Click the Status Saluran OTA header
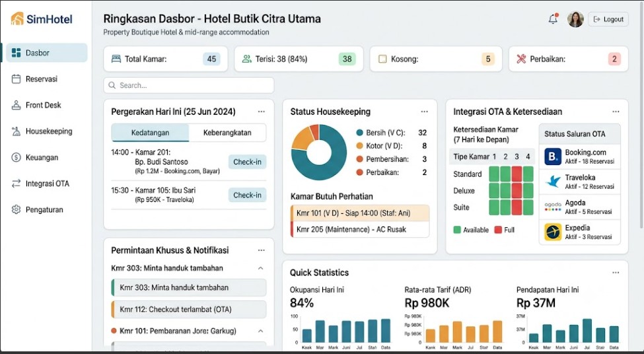The width and height of the screenshot is (644, 354). click(x=579, y=134)
